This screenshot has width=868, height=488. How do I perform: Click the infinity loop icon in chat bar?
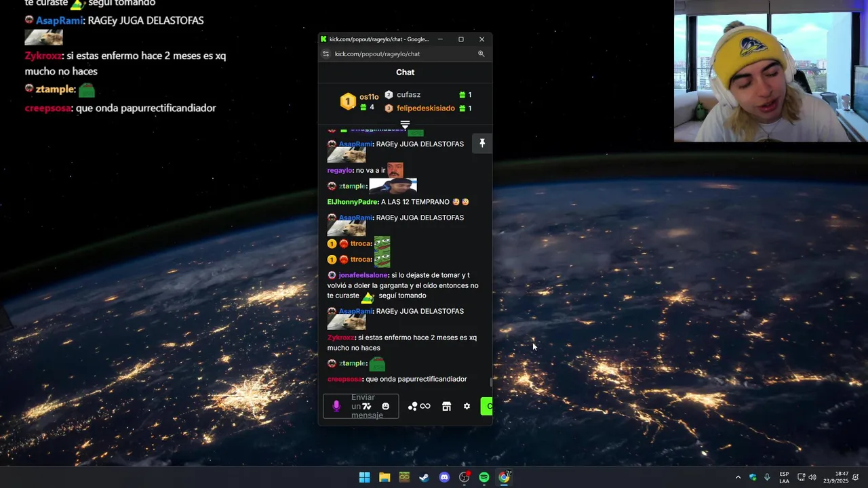coord(425,406)
